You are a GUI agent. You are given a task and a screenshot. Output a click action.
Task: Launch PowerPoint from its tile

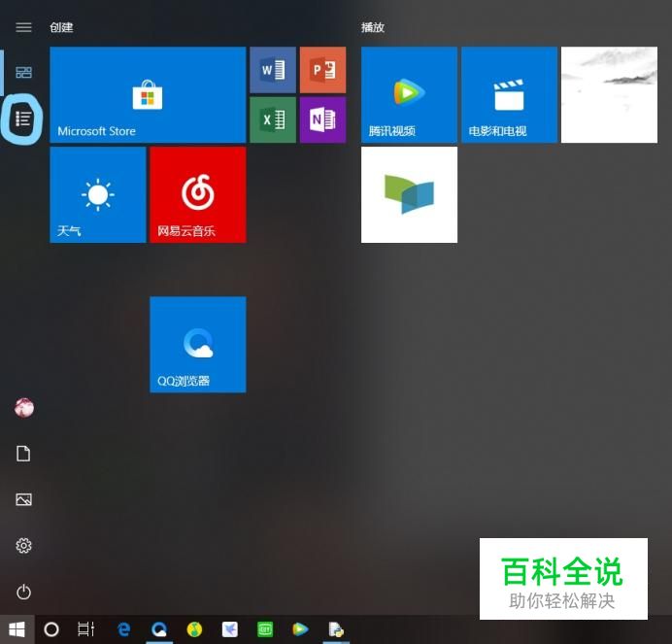(323, 70)
